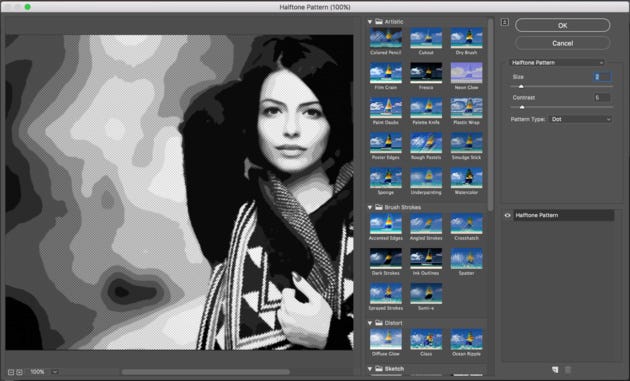This screenshot has height=381, width=630.
Task: Zoom in the preview
Action: pos(19,372)
